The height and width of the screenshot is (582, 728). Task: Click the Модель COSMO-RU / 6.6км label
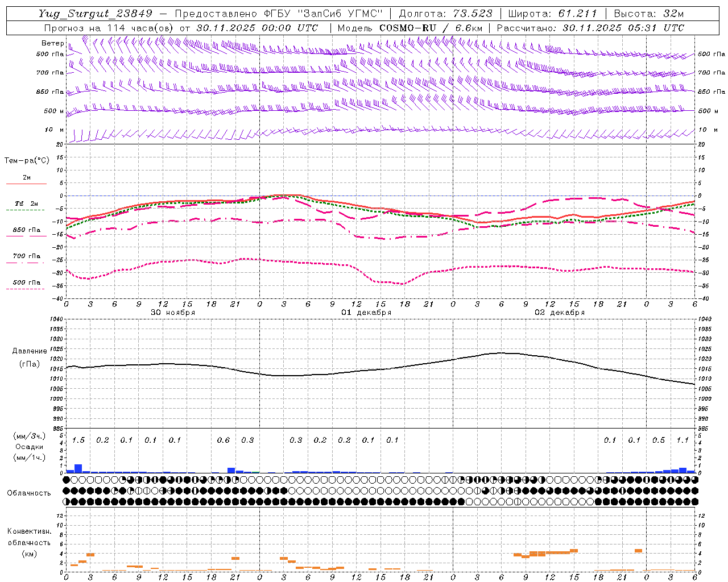coord(409,28)
